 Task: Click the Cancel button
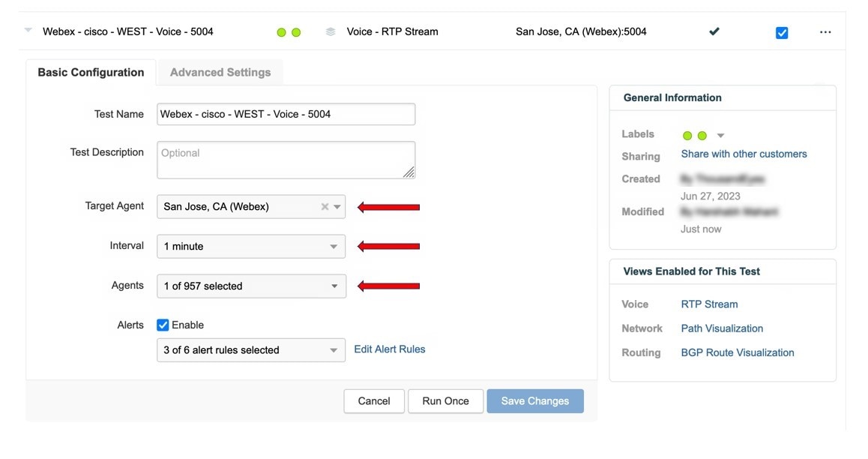click(x=374, y=400)
